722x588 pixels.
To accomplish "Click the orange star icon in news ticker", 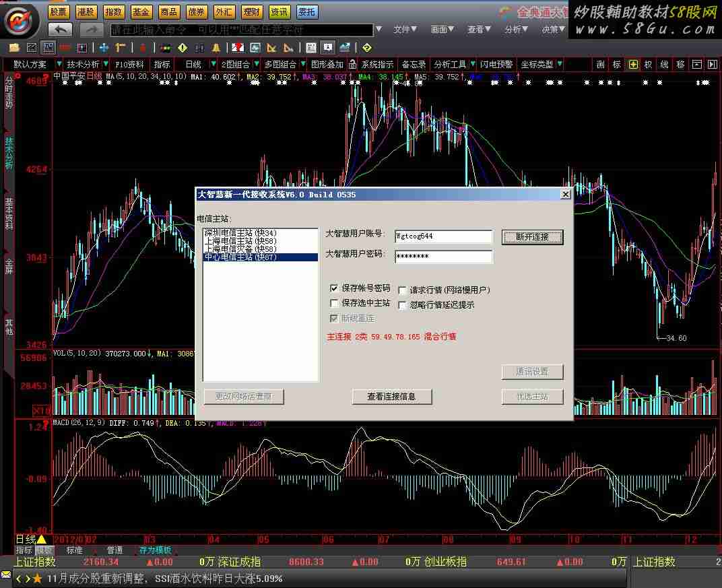I will pyautogui.click(x=37, y=579).
